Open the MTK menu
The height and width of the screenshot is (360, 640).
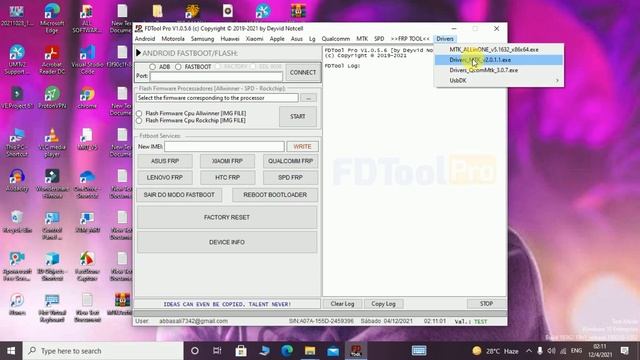[x=362, y=39]
